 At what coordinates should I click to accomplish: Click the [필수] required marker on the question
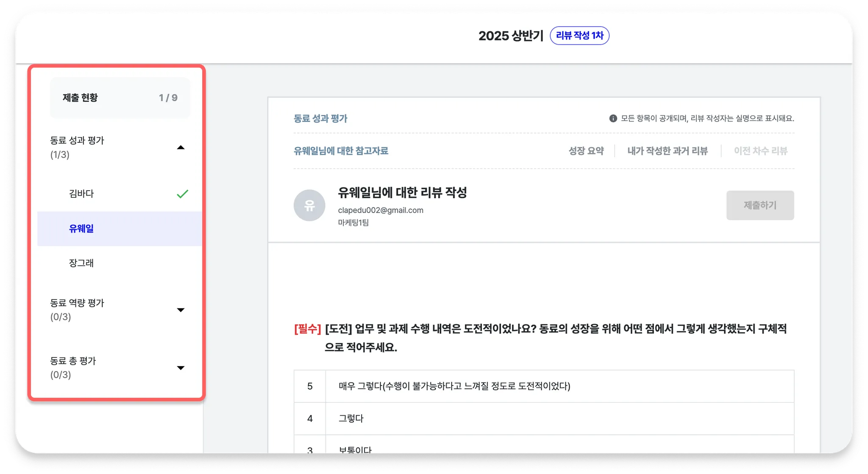(308, 329)
